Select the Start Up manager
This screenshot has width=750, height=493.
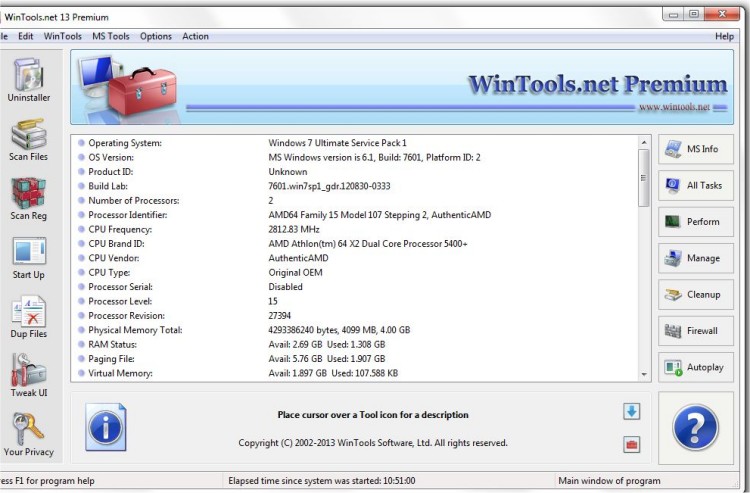(28, 257)
